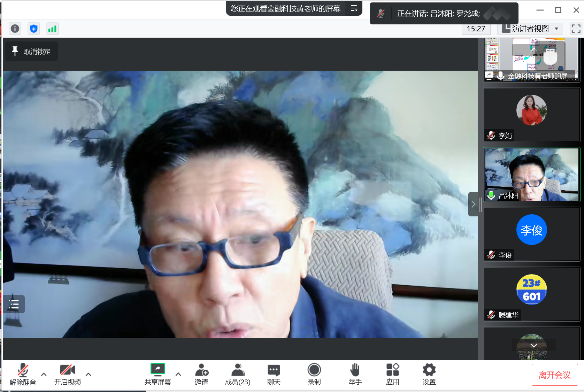
Task: Open the Apps (应用) icon
Action: 392,374
